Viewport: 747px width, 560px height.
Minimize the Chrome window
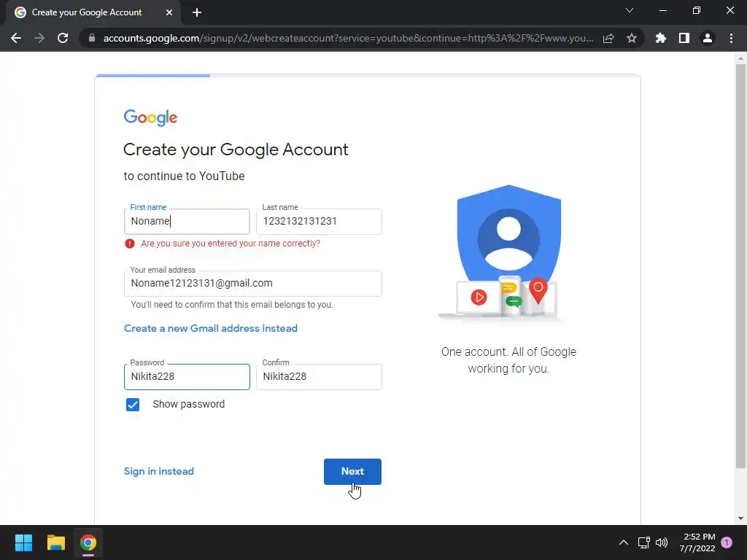[x=662, y=10]
